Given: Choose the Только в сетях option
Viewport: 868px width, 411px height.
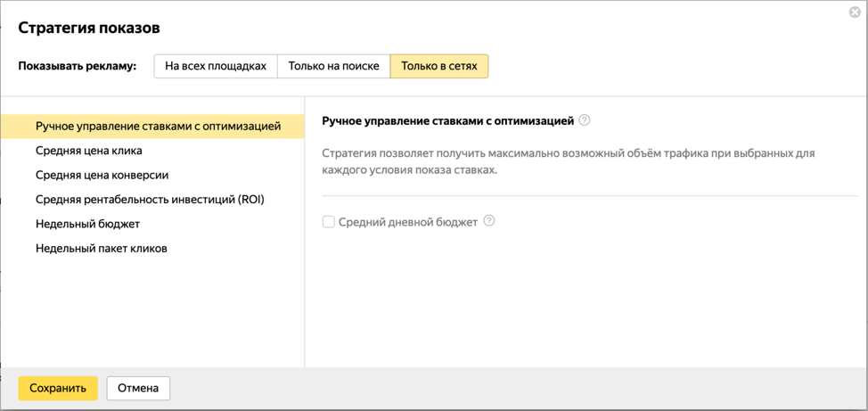Looking at the screenshot, I should click(439, 66).
